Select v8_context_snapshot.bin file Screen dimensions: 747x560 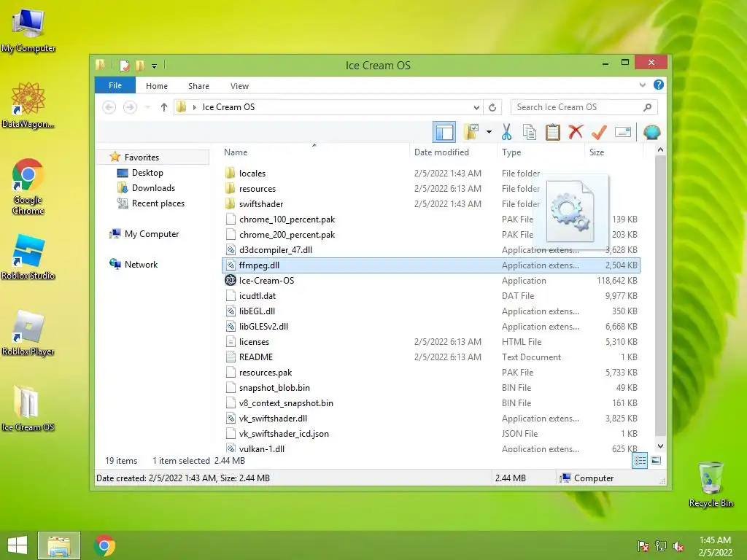(430, 402)
